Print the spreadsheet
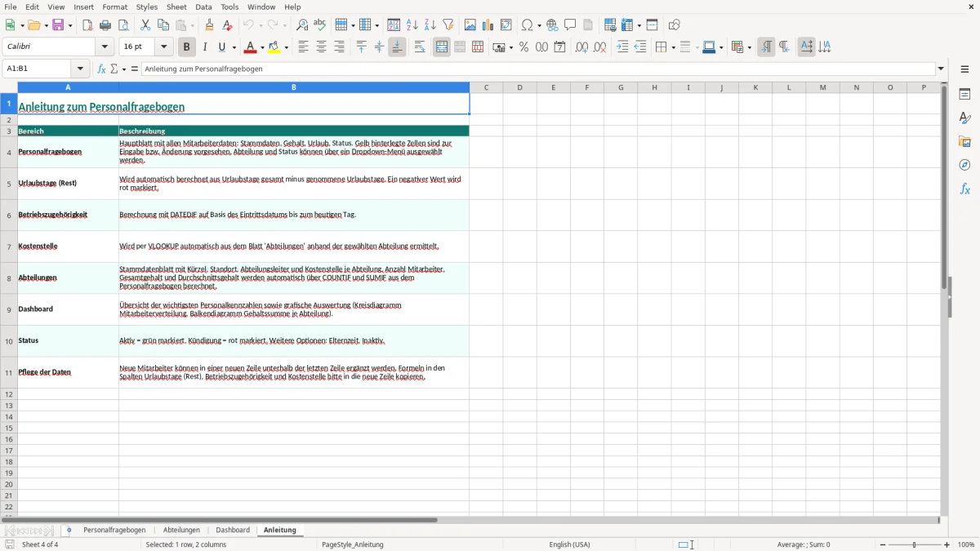This screenshot has height=551, width=980. coord(105,25)
